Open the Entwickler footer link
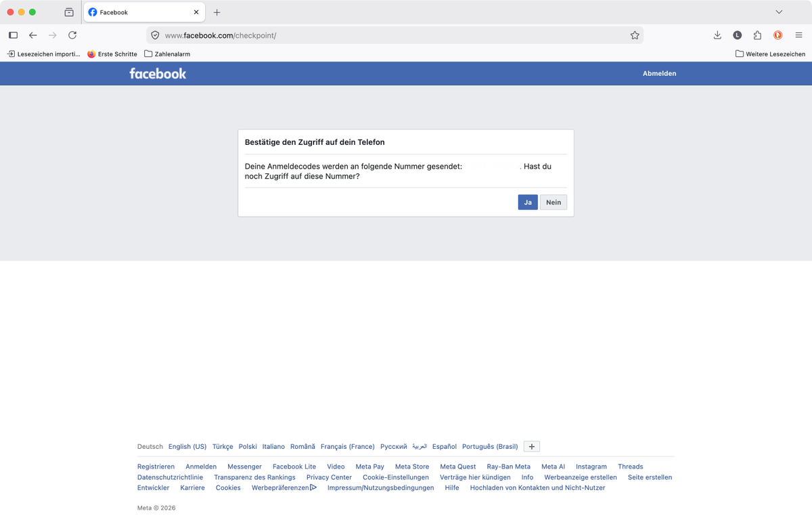 tap(154, 487)
